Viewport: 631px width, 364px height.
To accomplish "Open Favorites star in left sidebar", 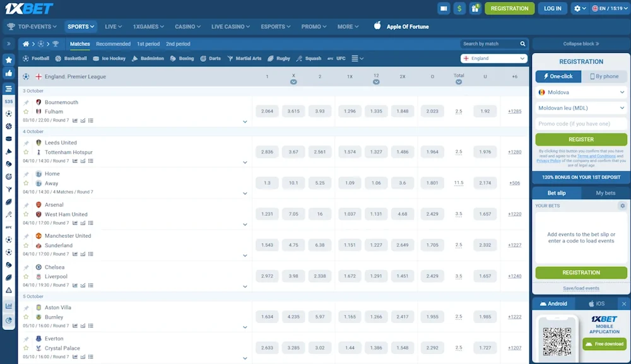I will point(9,59).
